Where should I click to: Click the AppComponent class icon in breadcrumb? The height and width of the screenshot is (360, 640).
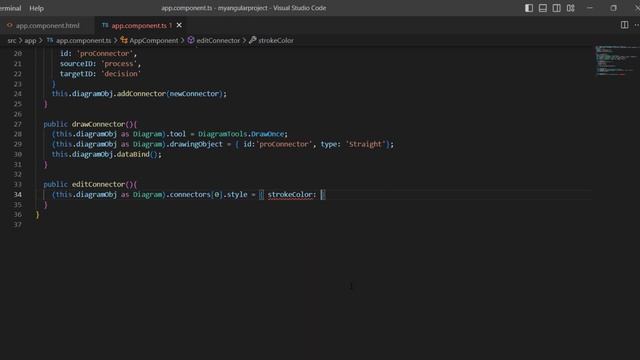click(124, 40)
